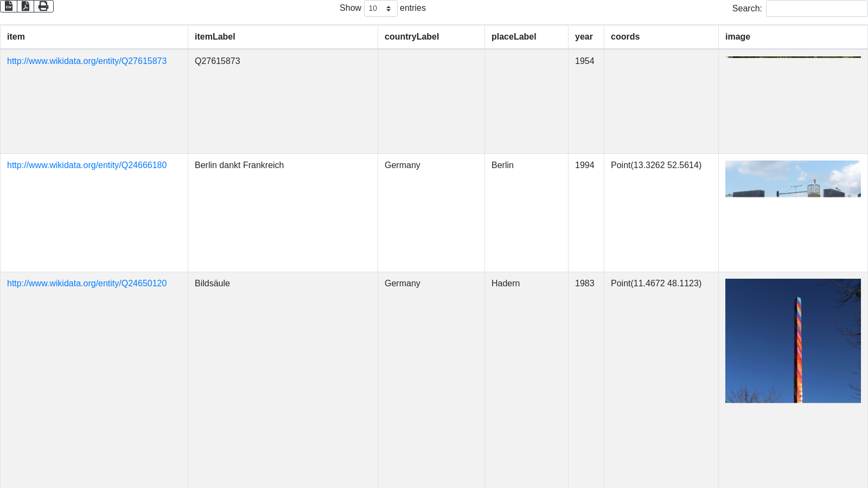Sort entries by year column
The height and width of the screenshot is (488, 868).
click(x=584, y=37)
